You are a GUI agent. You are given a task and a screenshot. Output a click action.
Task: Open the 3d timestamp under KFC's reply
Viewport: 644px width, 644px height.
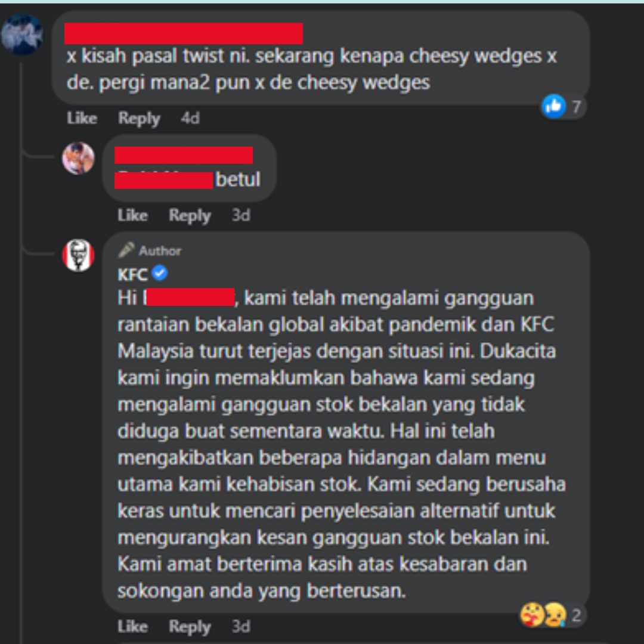(241, 627)
